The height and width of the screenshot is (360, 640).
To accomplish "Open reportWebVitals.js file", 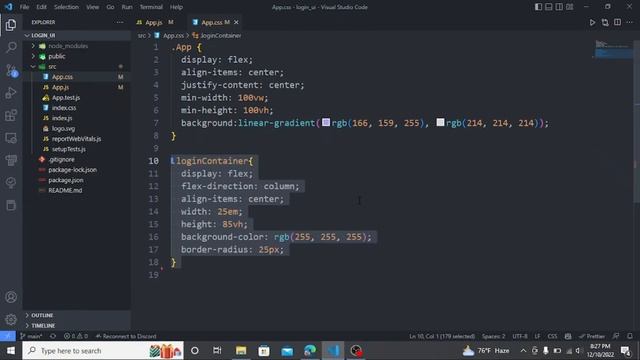I will coord(77,139).
